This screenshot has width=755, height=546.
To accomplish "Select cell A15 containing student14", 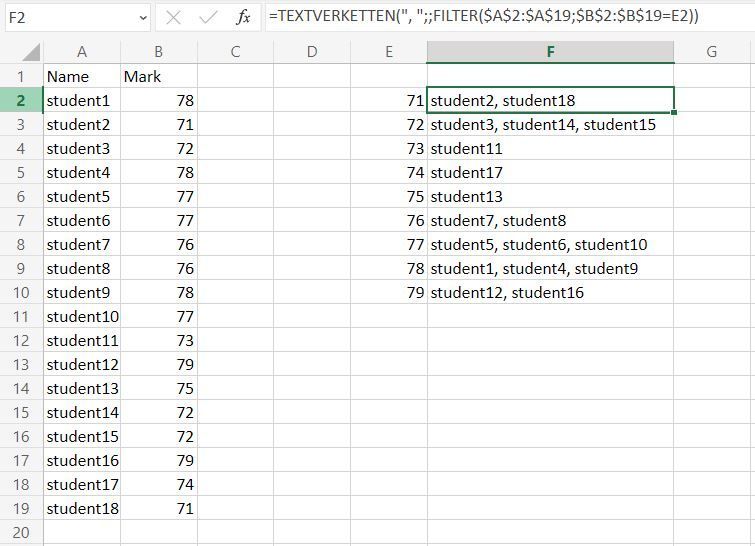I will [82, 413].
